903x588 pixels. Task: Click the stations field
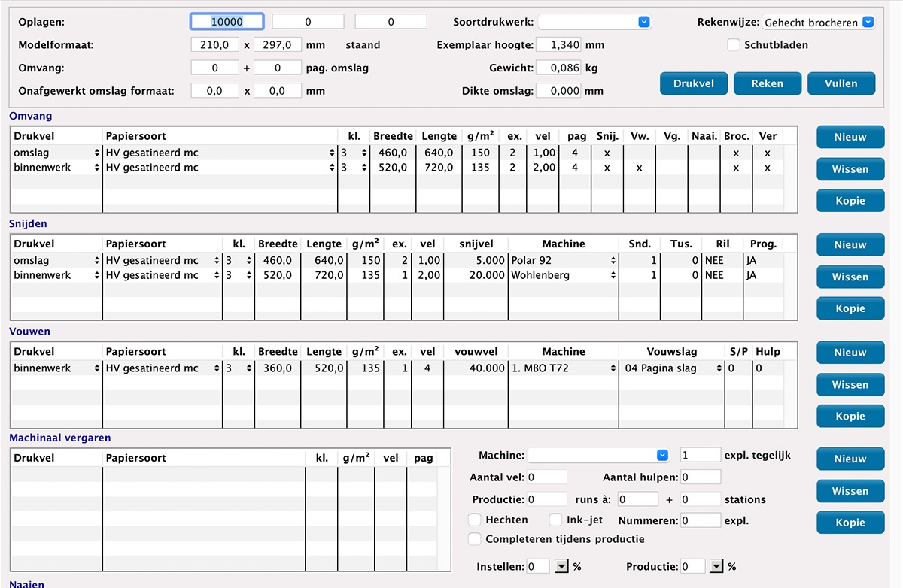point(701,499)
